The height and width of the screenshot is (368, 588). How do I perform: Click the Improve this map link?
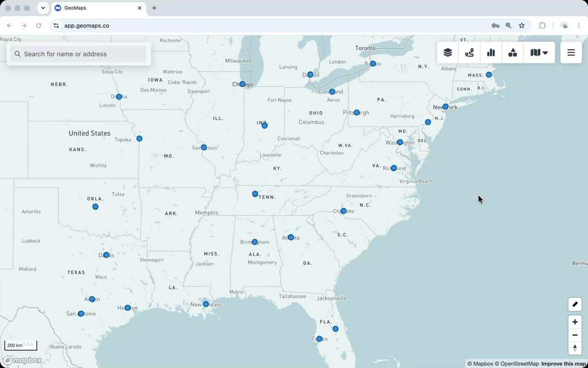[564, 364]
